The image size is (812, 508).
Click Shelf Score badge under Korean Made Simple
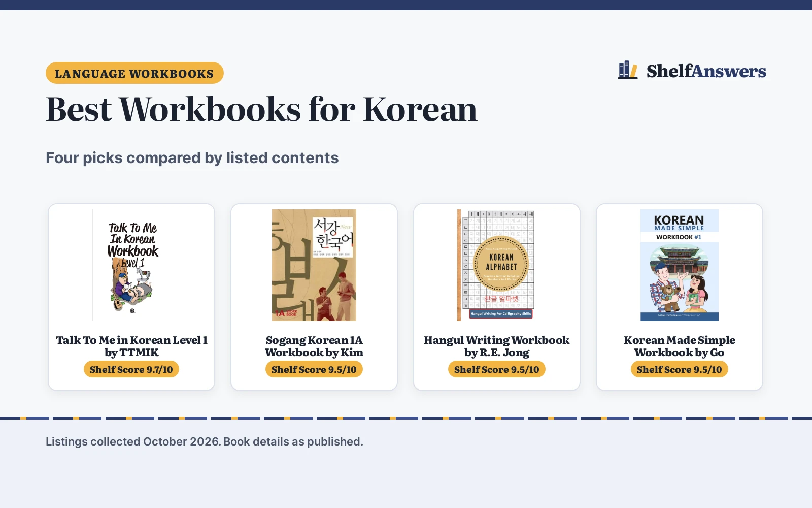coord(680,369)
